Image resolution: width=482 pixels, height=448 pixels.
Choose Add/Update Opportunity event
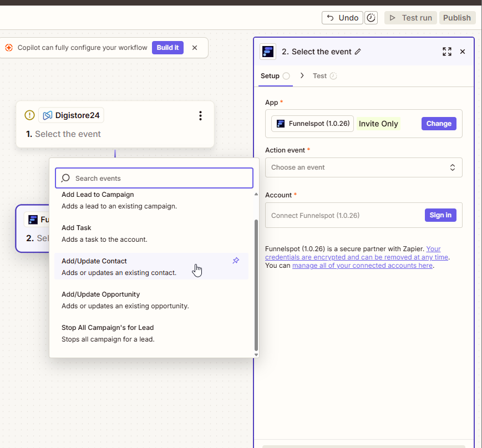[x=151, y=300]
